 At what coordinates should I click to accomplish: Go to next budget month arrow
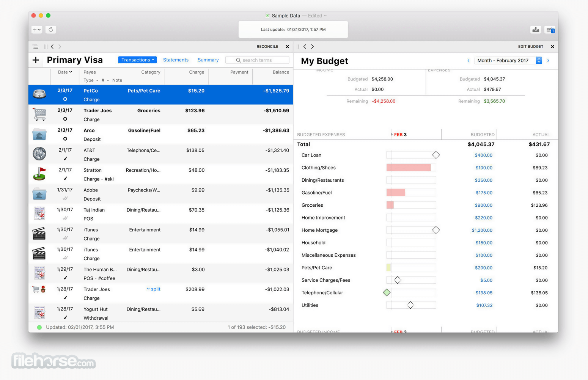548,61
